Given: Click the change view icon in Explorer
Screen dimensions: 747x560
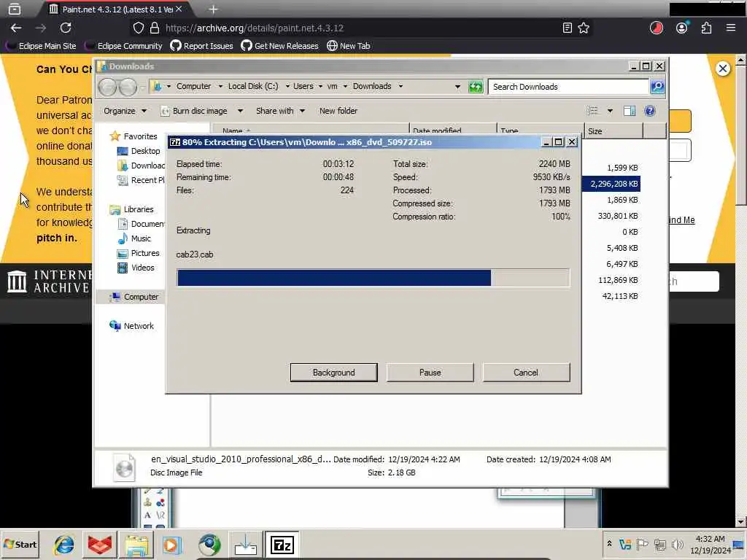Looking at the screenshot, I should click(x=592, y=111).
